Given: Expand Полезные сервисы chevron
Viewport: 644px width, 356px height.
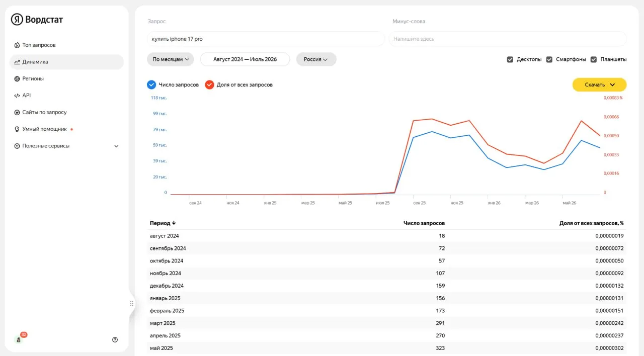Looking at the screenshot, I should click(x=116, y=146).
